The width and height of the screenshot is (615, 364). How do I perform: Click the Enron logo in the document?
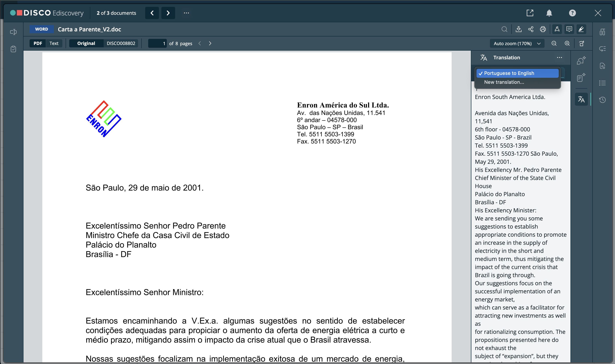tap(104, 119)
